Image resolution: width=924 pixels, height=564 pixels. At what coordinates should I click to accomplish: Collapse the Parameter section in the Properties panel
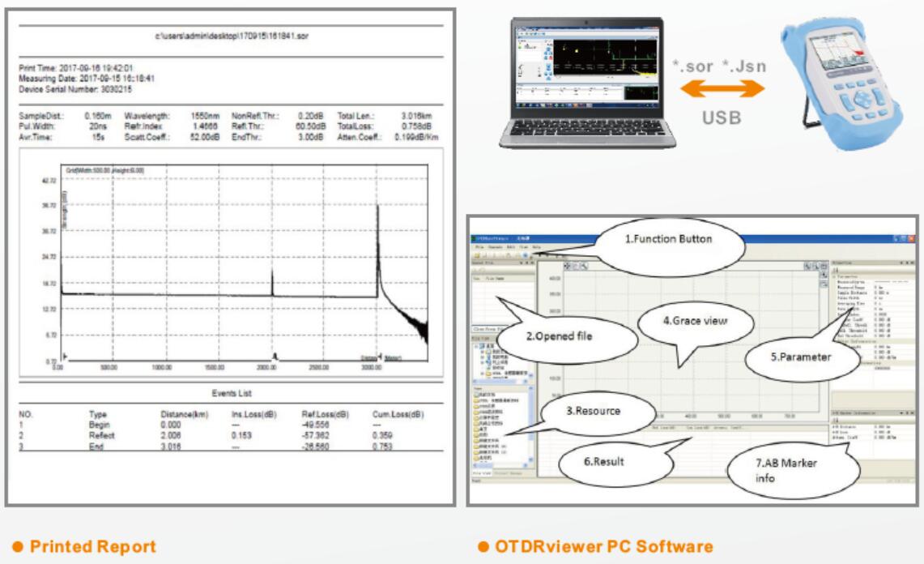point(834,276)
